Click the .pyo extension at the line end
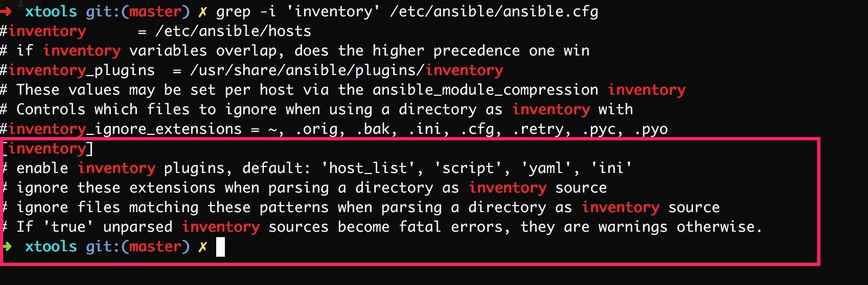The width and height of the screenshot is (868, 285). point(651,129)
